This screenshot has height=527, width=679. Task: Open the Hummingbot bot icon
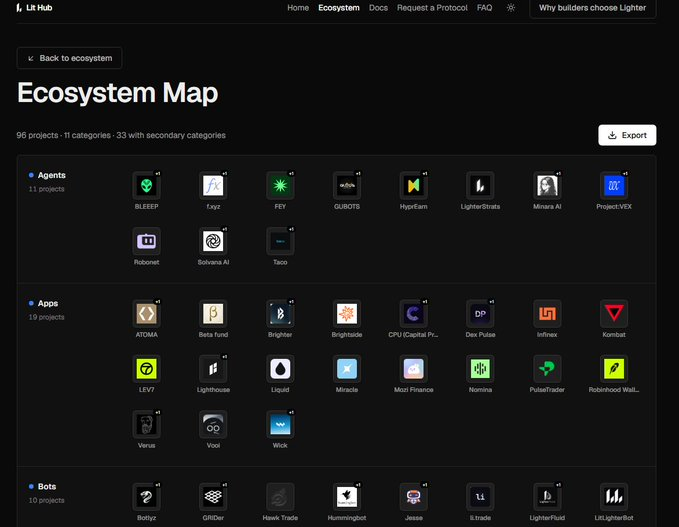click(347, 497)
